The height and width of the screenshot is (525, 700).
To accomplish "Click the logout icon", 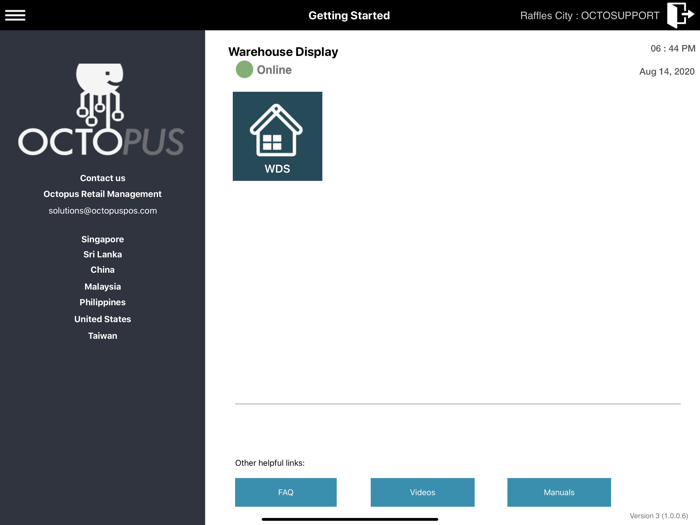I will tap(680, 15).
